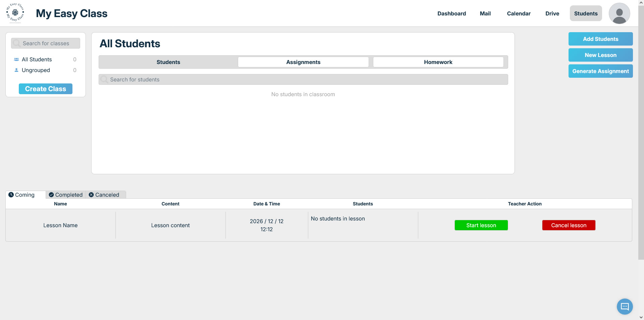Click the checkmark icon on Completed tab
The width and height of the screenshot is (644, 320).
point(51,195)
